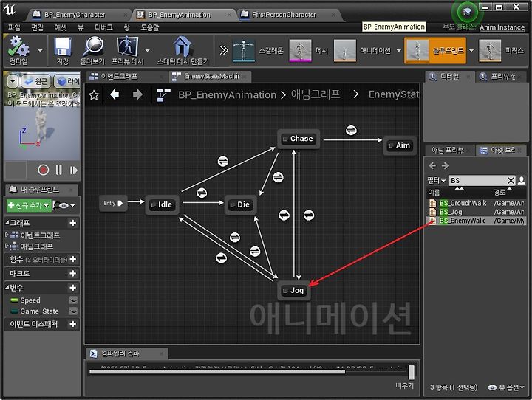Select BS_CrouchWalk in asset browser
Image resolution: width=532 pixels, height=400 pixels.
[476, 203]
